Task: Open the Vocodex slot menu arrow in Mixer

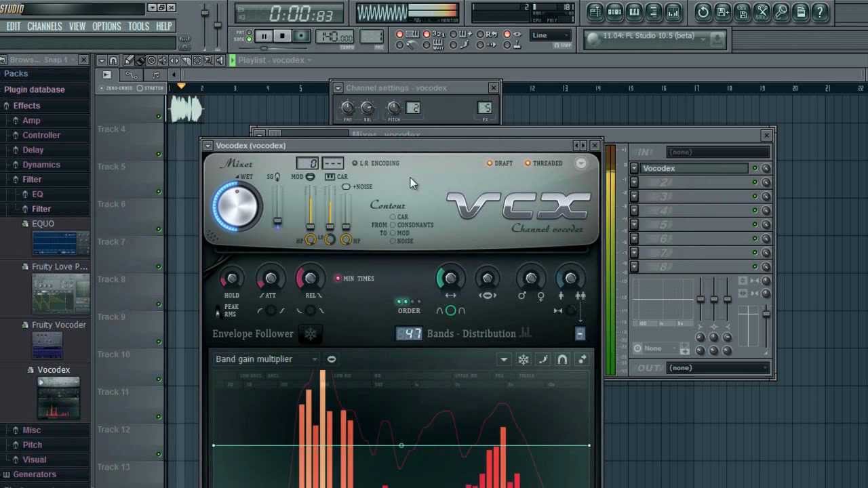Action: click(634, 168)
